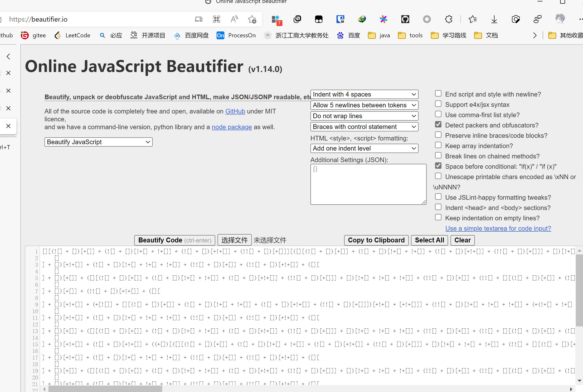
Task: Open the downloads arrow icon
Action: (x=494, y=19)
